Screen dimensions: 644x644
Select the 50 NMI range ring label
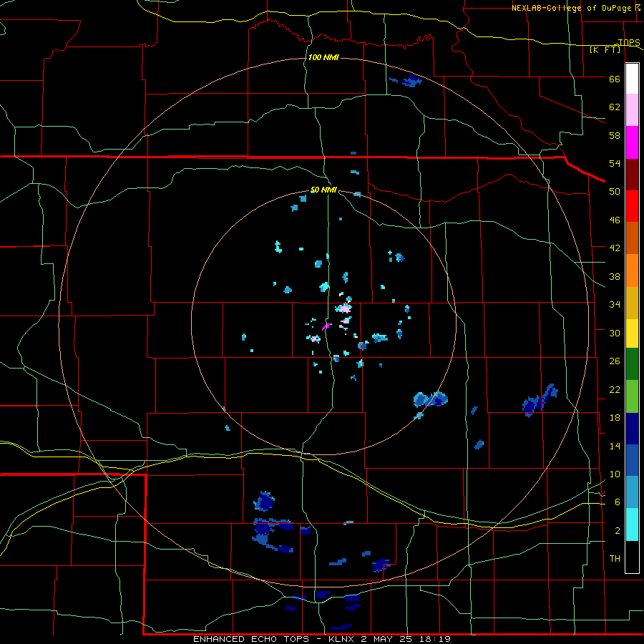point(323,190)
